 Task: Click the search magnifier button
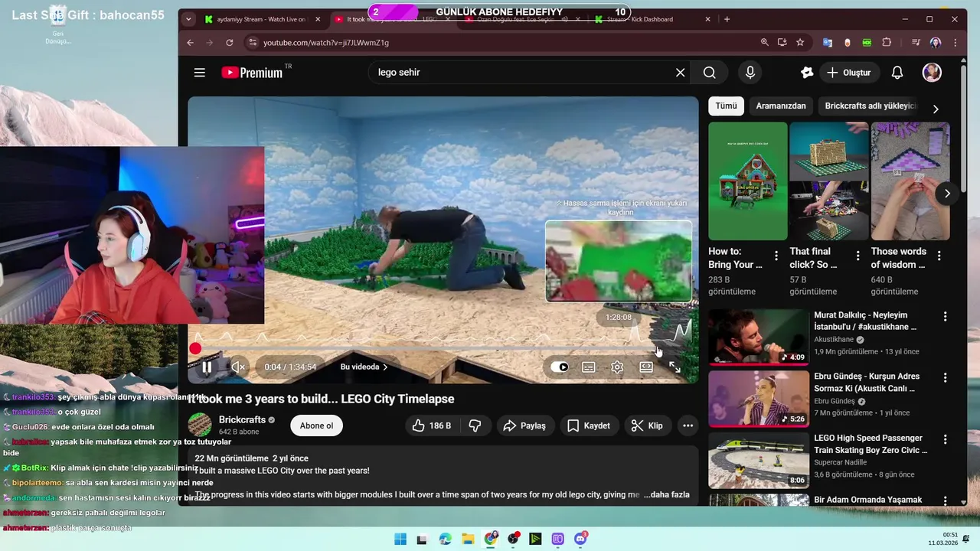[710, 73]
